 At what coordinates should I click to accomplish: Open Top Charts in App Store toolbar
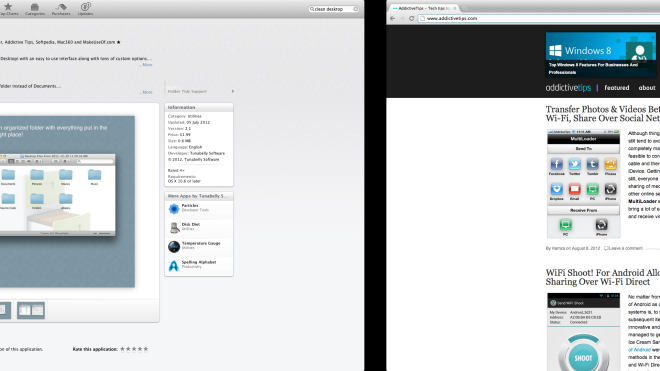pos(8,9)
